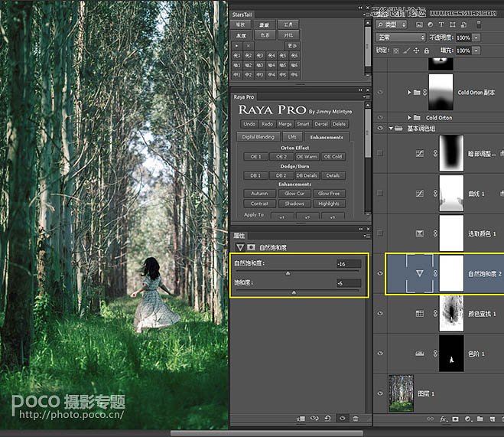Add layer mask icon at Layers bottom
The height and width of the screenshot is (437, 504).
(x=456, y=419)
